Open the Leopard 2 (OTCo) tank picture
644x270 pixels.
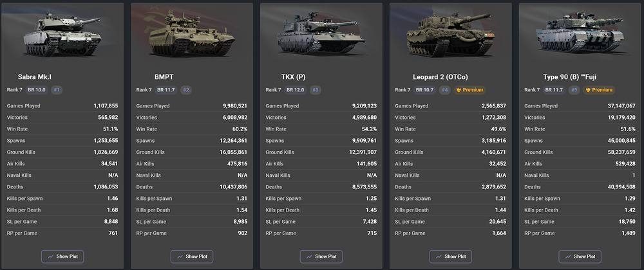[451, 35]
